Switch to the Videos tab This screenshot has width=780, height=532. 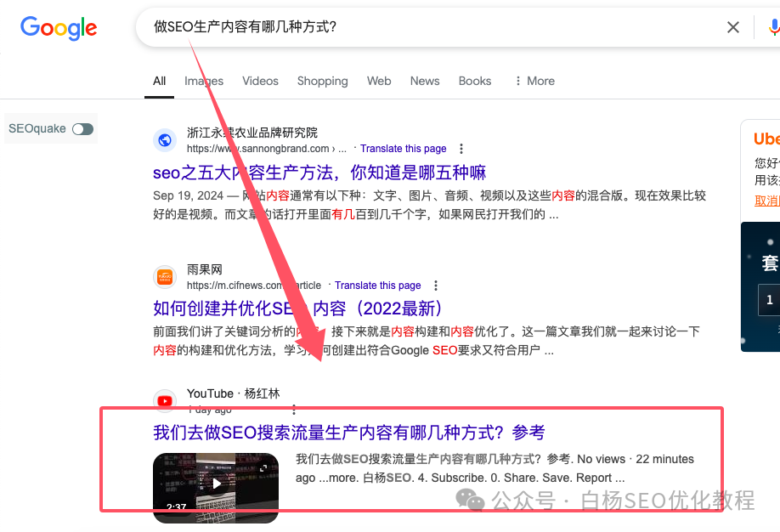260,81
